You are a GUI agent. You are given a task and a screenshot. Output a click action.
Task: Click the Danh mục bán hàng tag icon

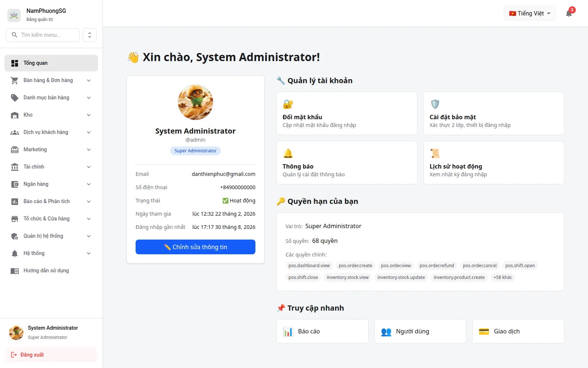[15, 98]
